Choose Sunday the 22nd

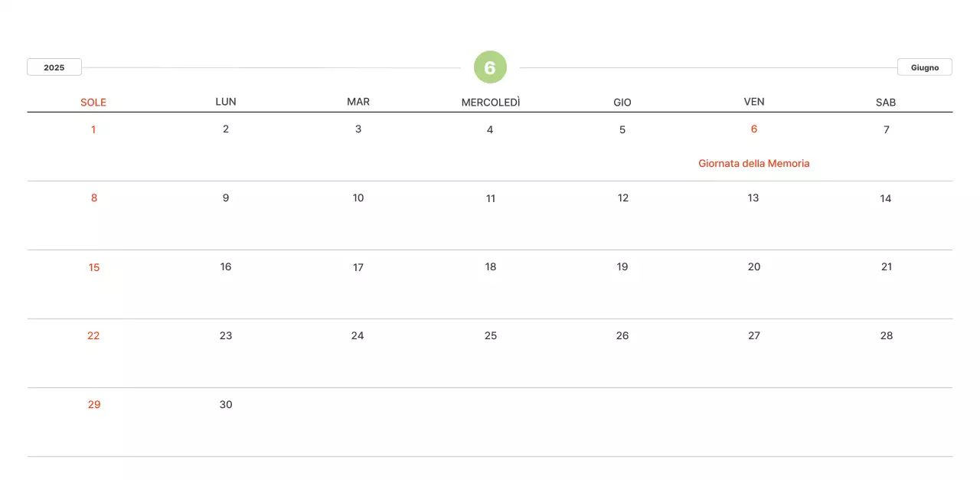tap(93, 336)
